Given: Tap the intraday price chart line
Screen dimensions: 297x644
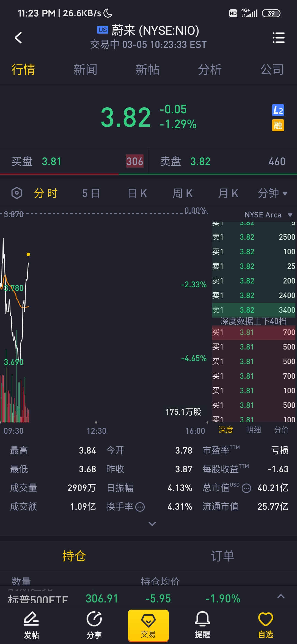Looking at the screenshot, I should tap(14, 300).
